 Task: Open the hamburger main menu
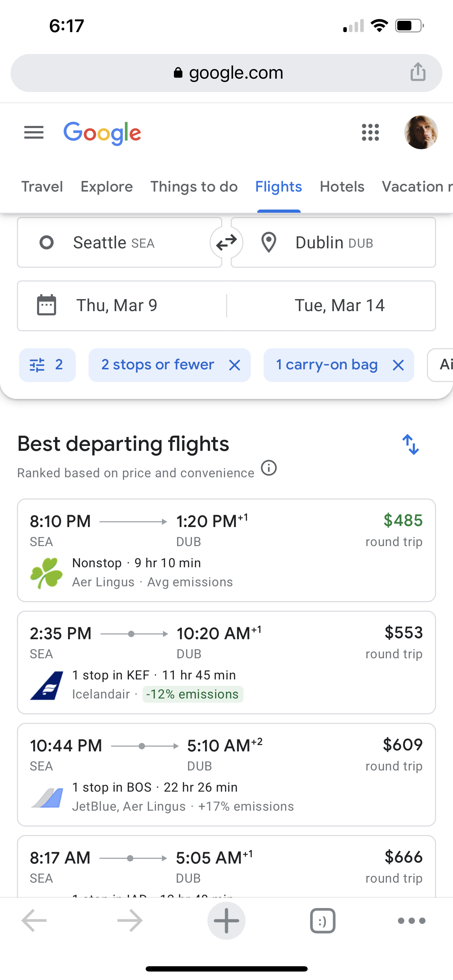click(34, 133)
